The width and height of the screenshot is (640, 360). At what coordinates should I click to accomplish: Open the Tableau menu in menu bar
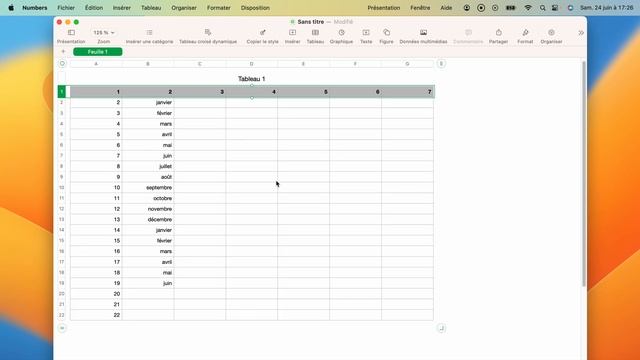151,8
